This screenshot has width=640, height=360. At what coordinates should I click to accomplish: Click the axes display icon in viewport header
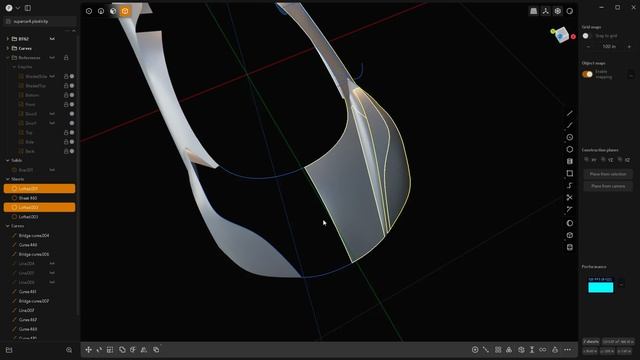pos(546,11)
